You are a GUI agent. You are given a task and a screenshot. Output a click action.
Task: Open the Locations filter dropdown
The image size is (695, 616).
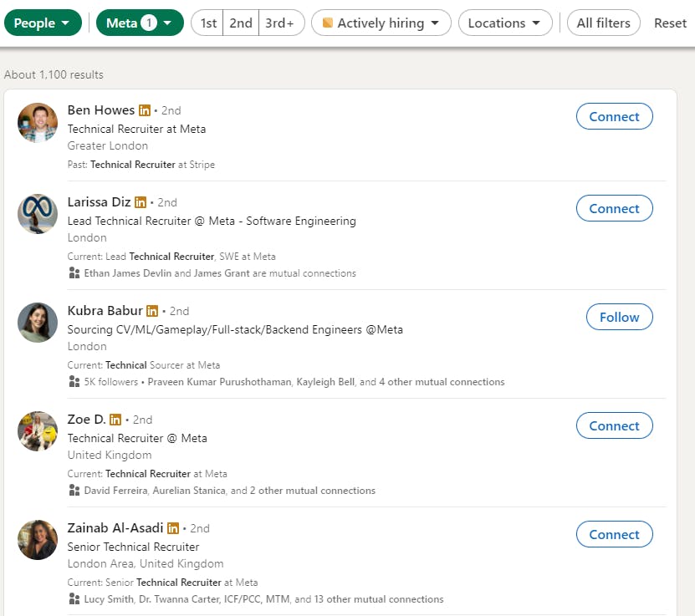(505, 23)
